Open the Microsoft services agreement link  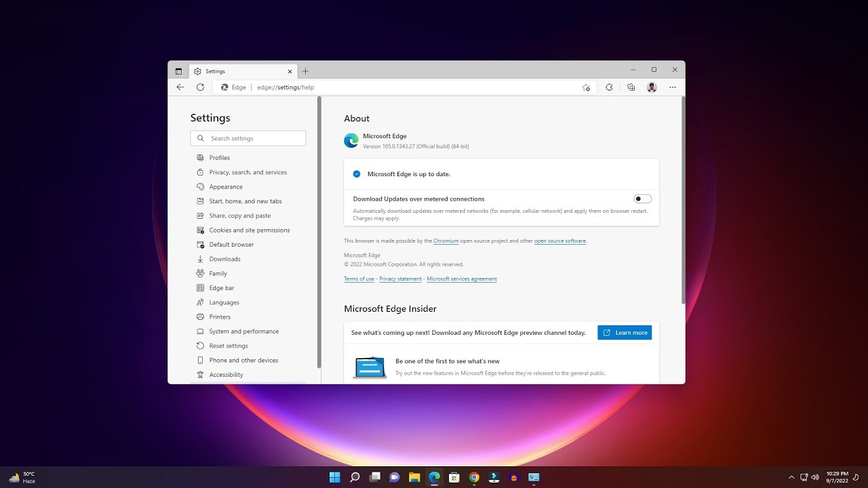tap(462, 279)
